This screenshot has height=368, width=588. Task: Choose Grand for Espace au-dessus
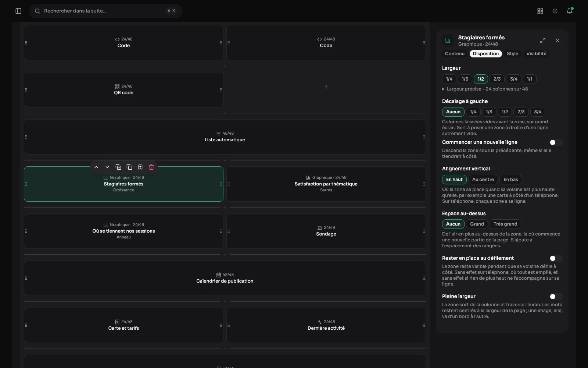point(477,224)
